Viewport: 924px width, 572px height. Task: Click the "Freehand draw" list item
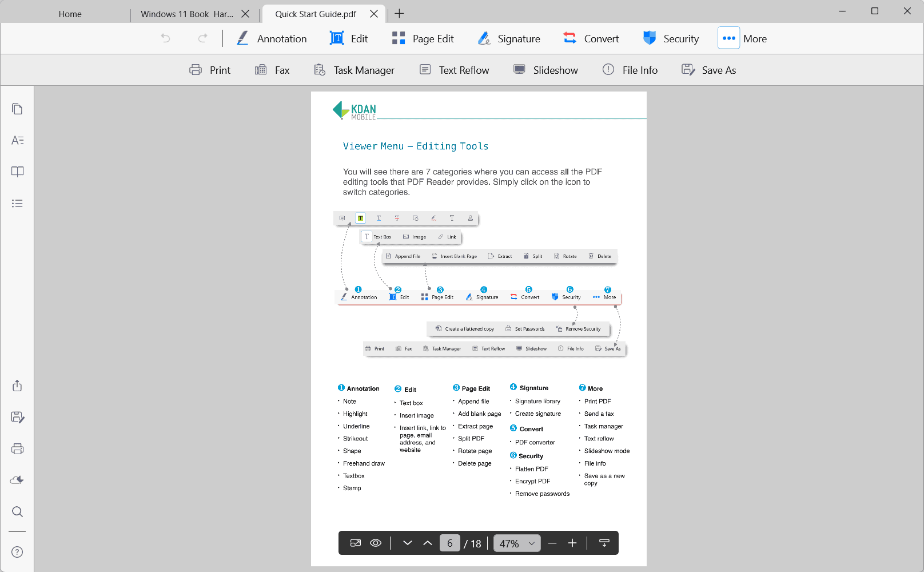(364, 463)
